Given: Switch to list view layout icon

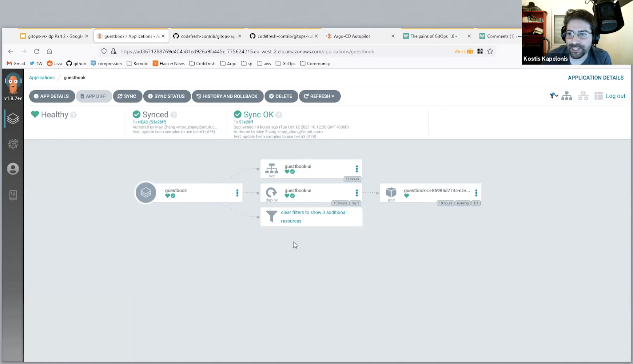Looking at the screenshot, I should [x=599, y=96].
